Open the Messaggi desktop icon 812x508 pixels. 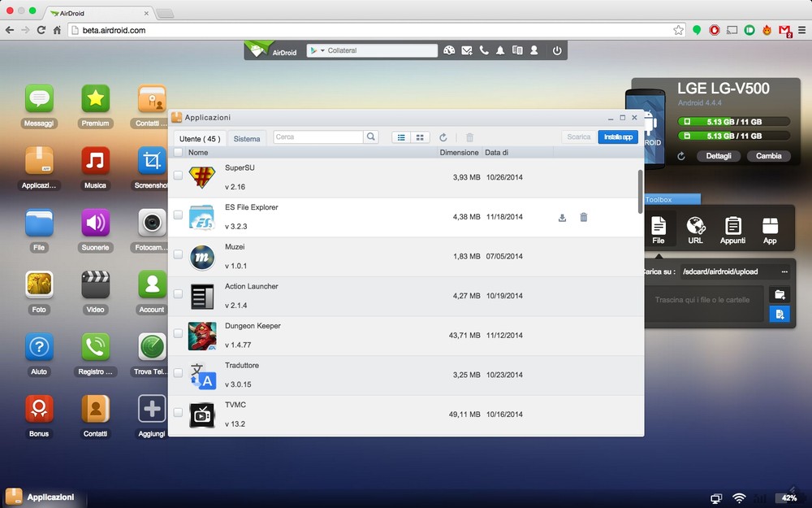point(39,99)
